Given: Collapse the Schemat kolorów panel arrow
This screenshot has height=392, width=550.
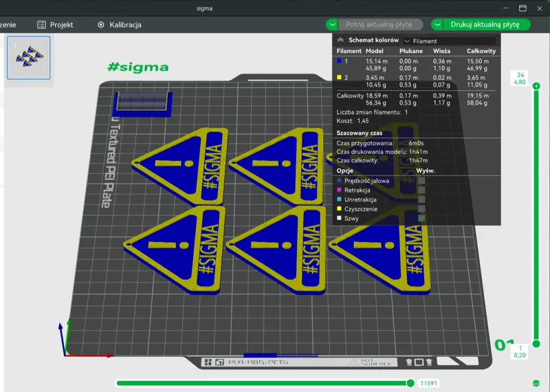Looking at the screenshot, I should [340, 40].
